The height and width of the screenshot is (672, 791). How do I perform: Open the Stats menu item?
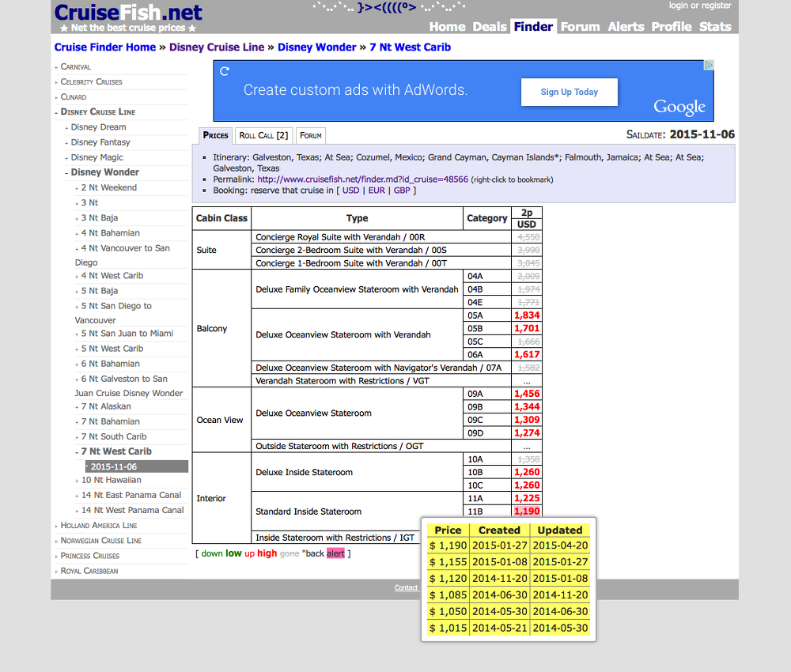pos(715,27)
